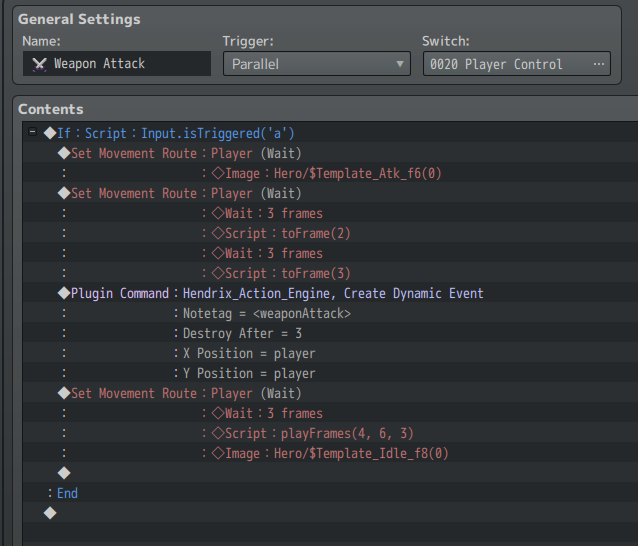Click diamond icon next to Plugin Command
Screen dimensions: 638x546
point(64,293)
